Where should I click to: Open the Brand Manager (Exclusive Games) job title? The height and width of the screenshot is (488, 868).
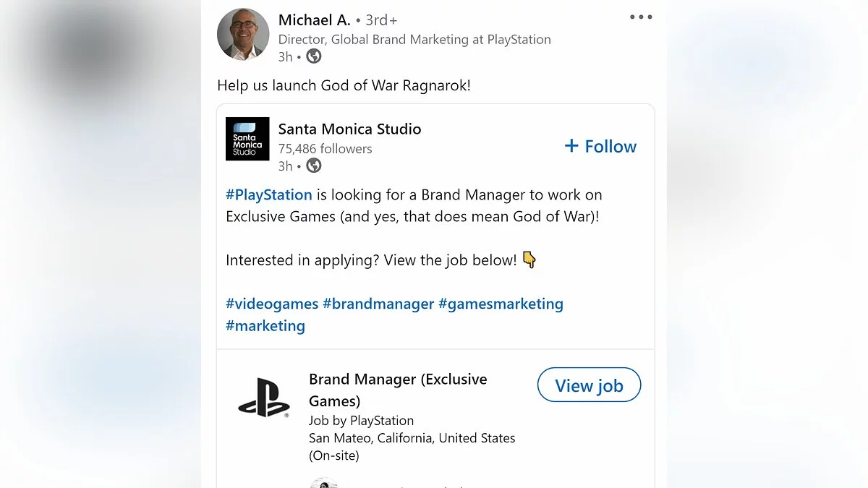coord(398,390)
